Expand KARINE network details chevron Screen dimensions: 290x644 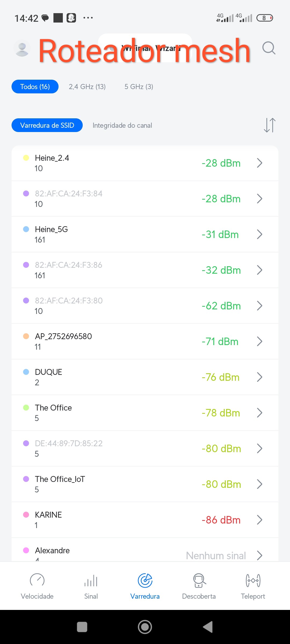click(259, 520)
